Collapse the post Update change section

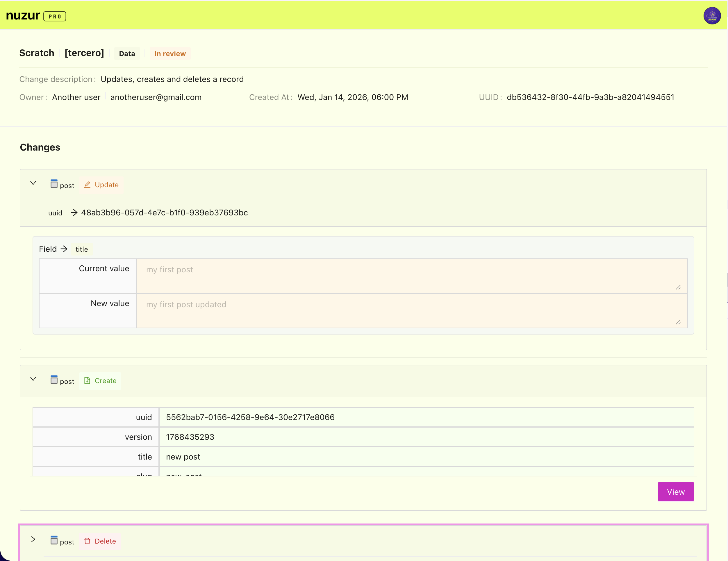[x=33, y=183]
